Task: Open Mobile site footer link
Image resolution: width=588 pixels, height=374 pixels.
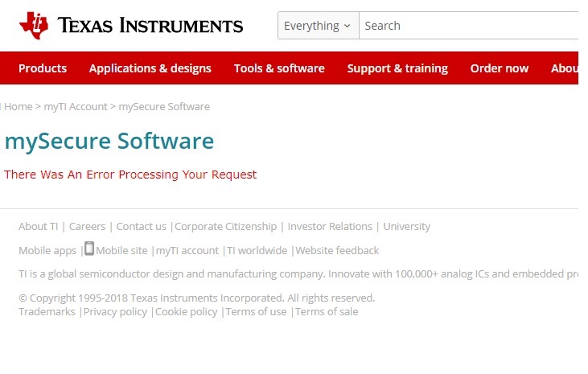Action: (x=122, y=251)
